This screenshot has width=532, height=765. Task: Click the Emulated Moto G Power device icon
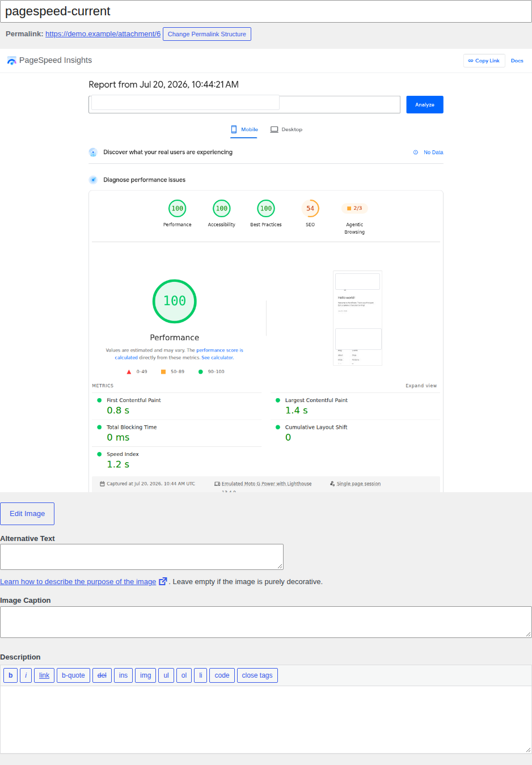pos(217,484)
